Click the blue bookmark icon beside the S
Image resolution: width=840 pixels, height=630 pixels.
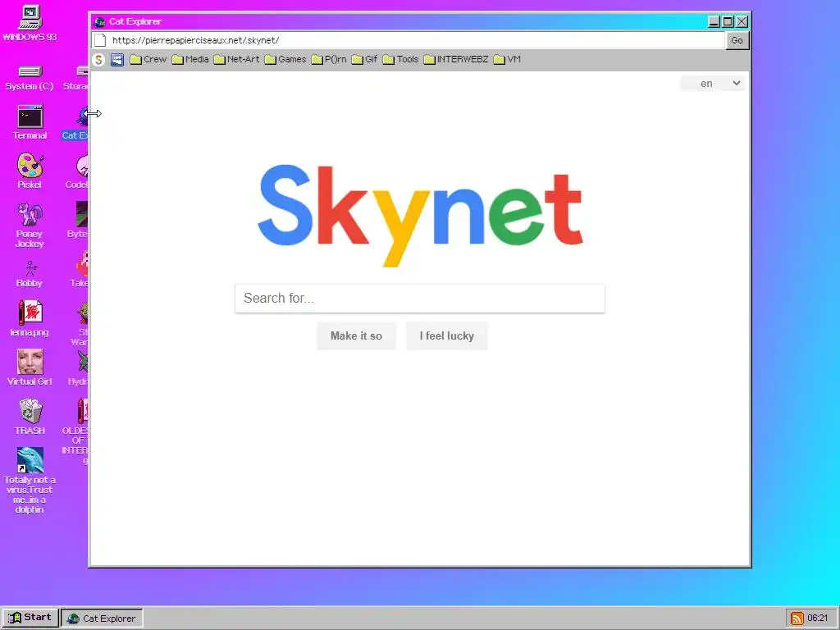coord(117,59)
